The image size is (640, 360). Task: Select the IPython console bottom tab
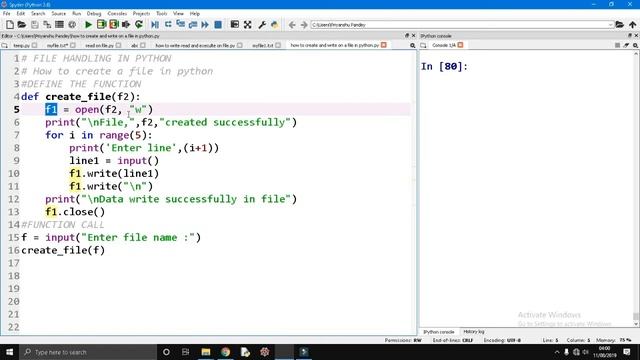[439, 332]
